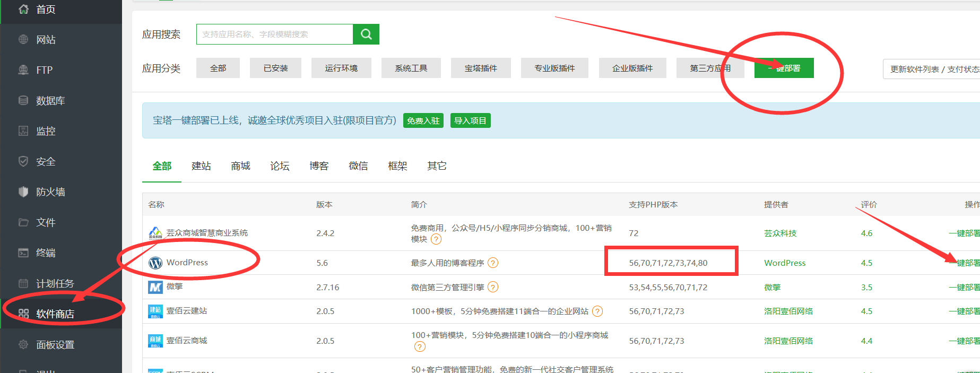
Task: Click the 终端 terminal icon
Action: 23,253
